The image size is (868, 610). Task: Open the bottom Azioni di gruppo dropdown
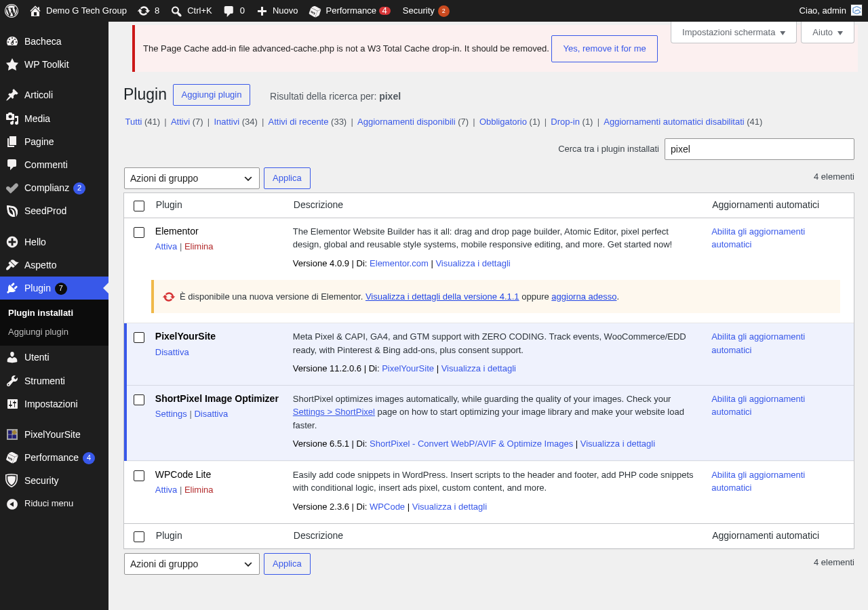point(192,564)
